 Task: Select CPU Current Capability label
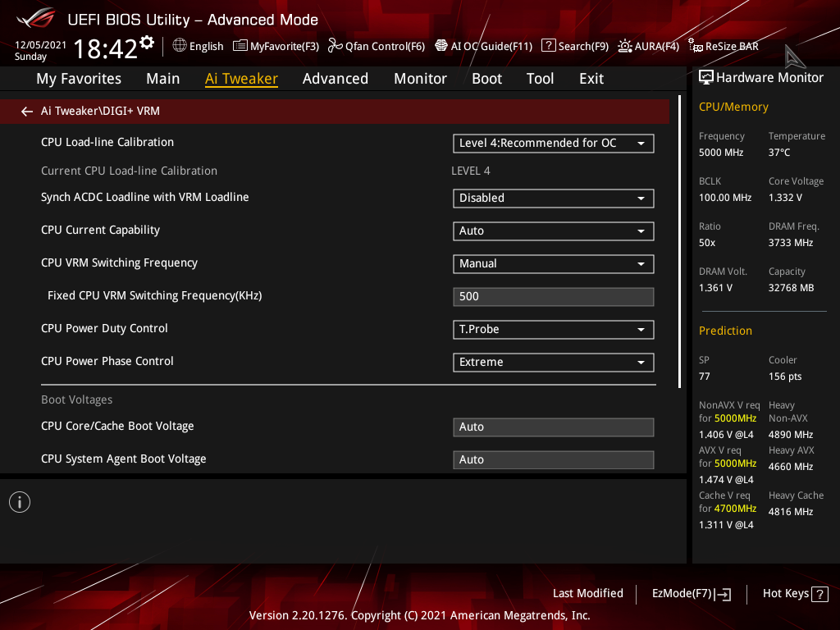coord(100,230)
